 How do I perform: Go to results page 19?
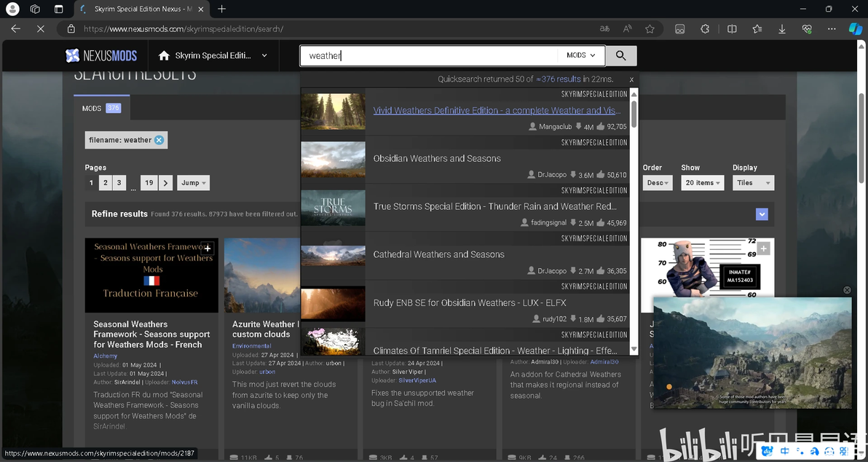(x=149, y=183)
